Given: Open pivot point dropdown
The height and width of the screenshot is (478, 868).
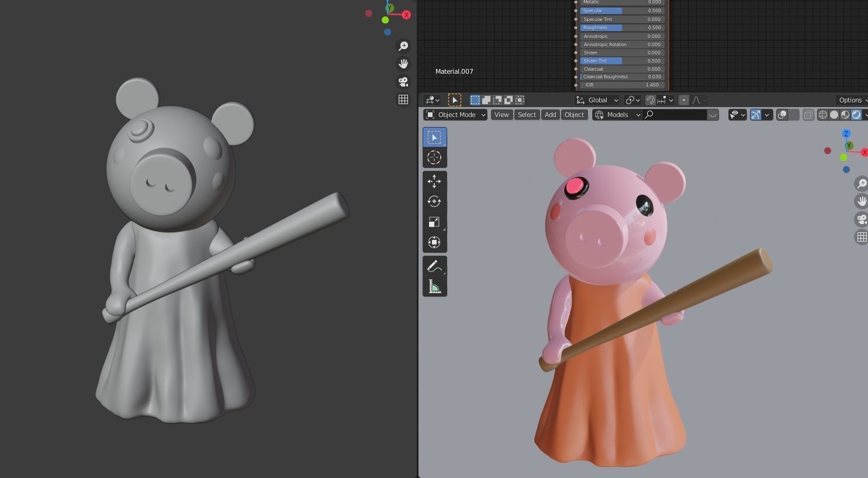Looking at the screenshot, I should [x=632, y=100].
